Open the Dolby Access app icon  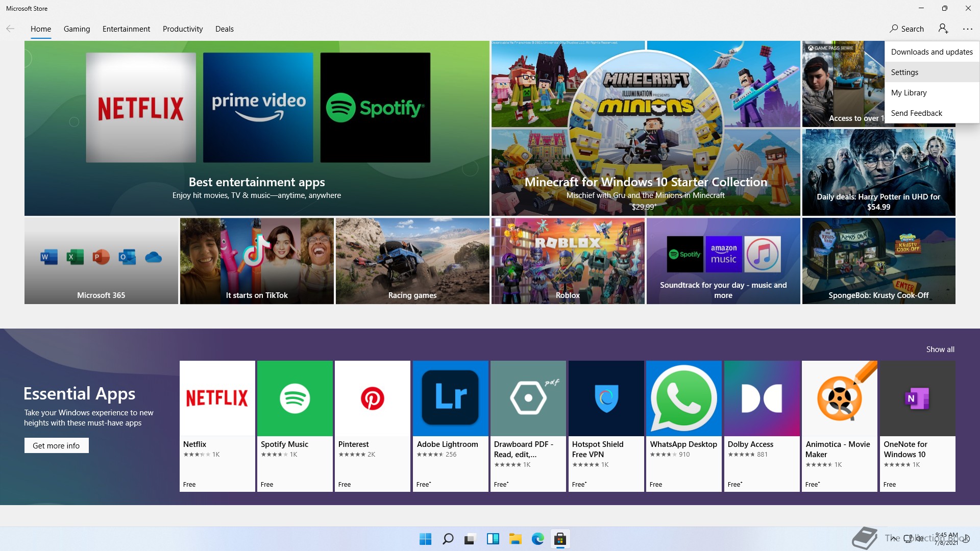click(x=762, y=398)
